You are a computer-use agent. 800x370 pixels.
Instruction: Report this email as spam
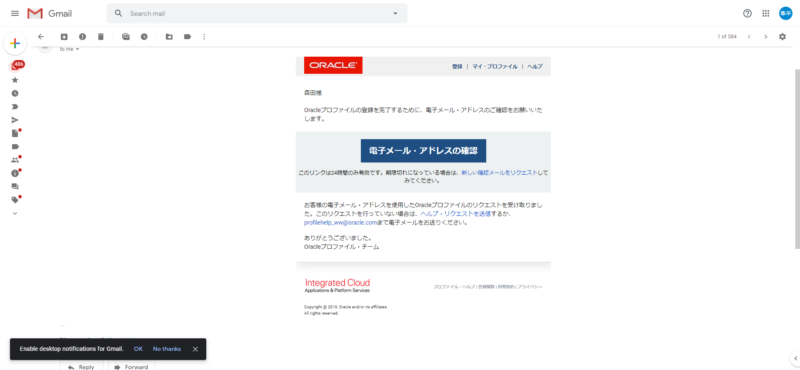pos(82,37)
